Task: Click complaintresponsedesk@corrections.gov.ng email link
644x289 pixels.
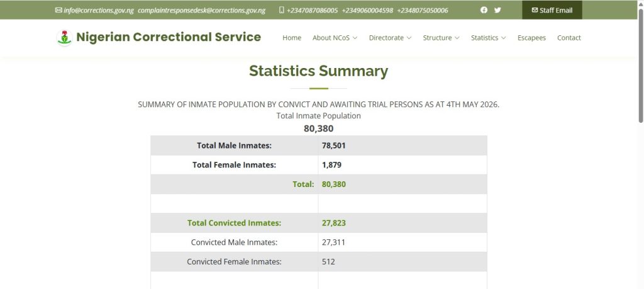Action: (201, 10)
